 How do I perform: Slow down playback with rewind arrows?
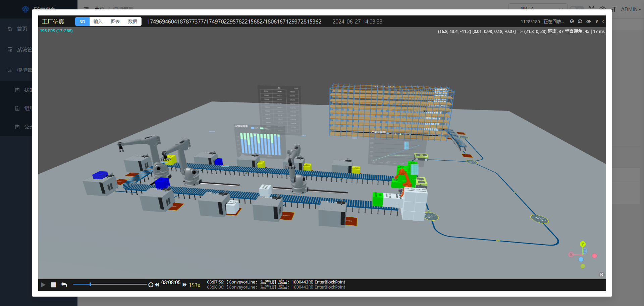tap(157, 285)
